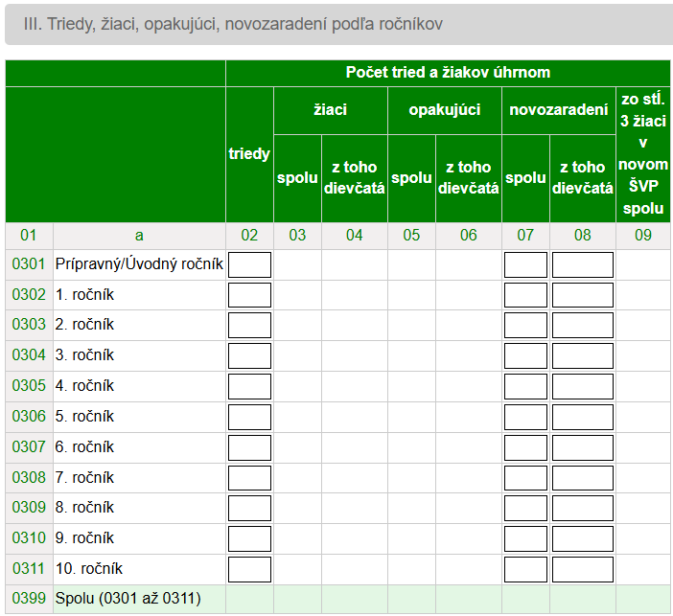Click triedy input for Prípravný/Úvodný ročník
The height and width of the screenshot is (616, 673).
point(249,264)
